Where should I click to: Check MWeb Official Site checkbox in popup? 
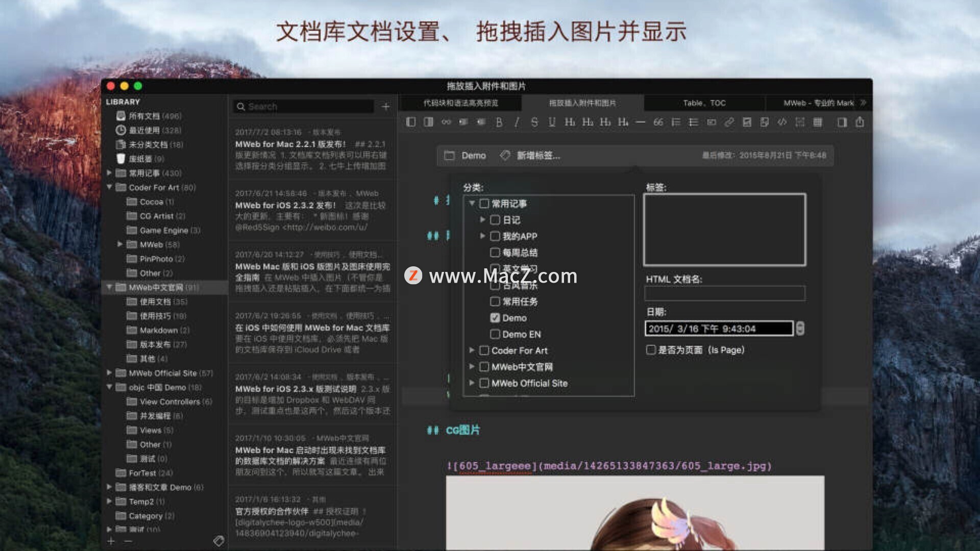point(484,383)
